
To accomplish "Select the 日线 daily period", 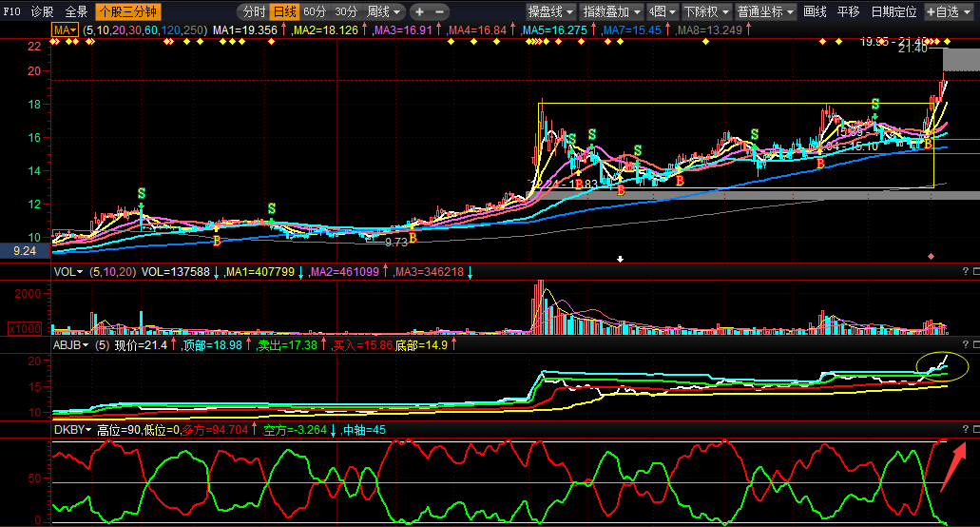I will [284, 12].
